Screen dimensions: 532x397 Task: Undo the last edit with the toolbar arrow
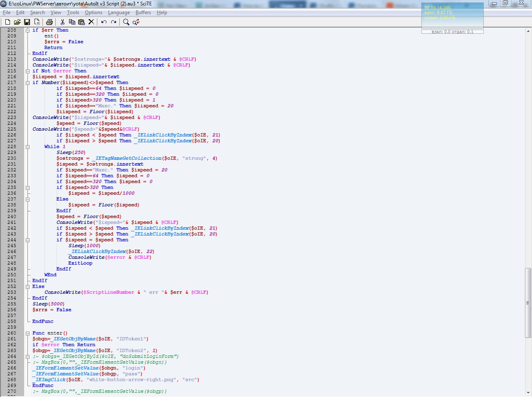(104, 22)
